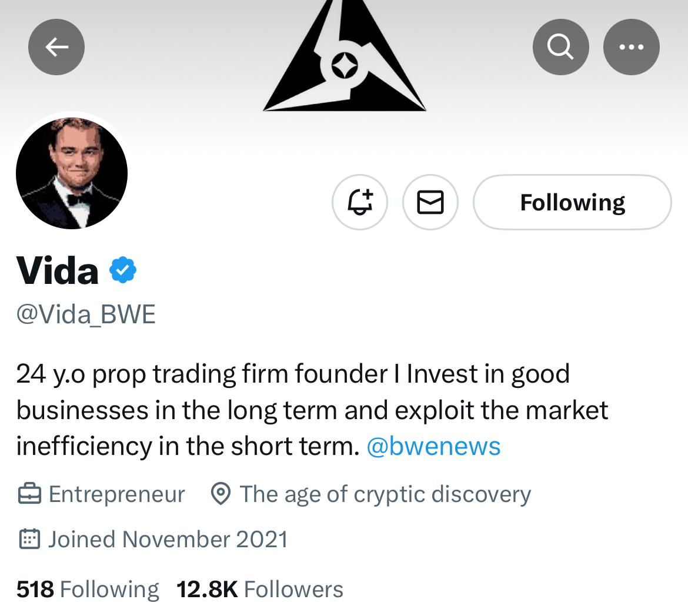Open search from the magnifier icon
Image resolution: width=688 pixels, height=616 pixels.
tap(560, 48)
